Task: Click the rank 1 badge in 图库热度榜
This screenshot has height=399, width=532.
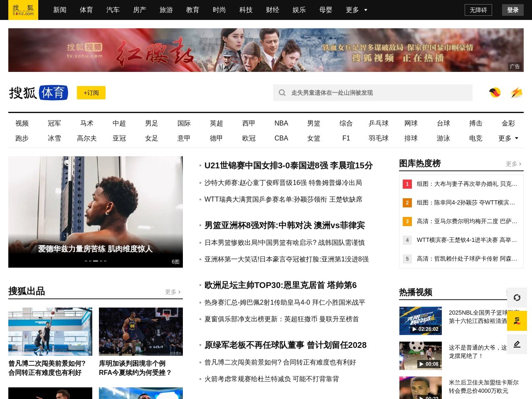Action: tap(407, 184)
